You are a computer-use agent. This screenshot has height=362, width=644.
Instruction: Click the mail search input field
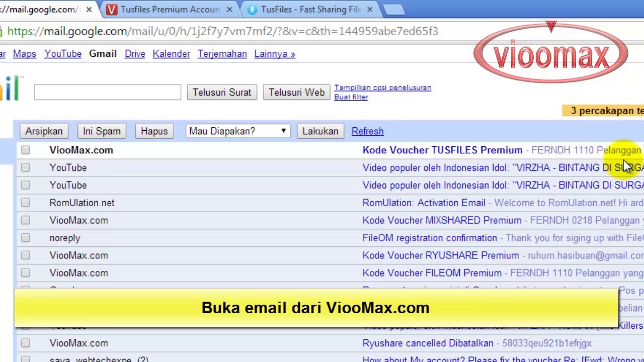coord(108,92)
